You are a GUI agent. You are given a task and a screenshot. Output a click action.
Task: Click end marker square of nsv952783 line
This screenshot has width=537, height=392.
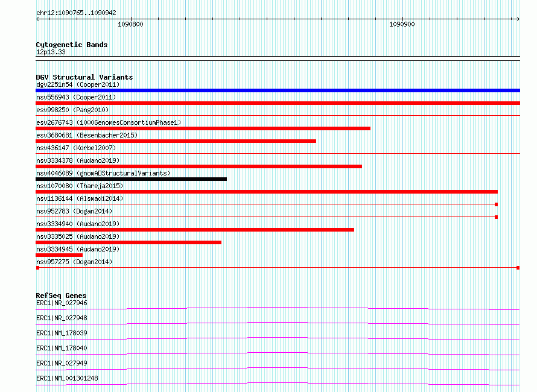[496, 217]
